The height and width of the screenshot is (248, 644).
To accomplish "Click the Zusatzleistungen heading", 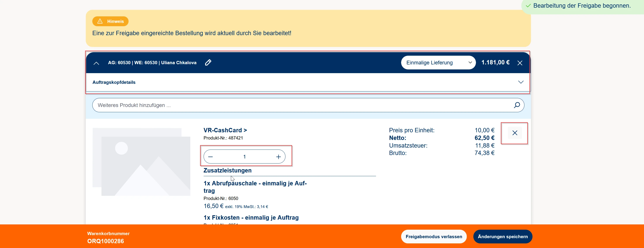I will tap(227, 170).
